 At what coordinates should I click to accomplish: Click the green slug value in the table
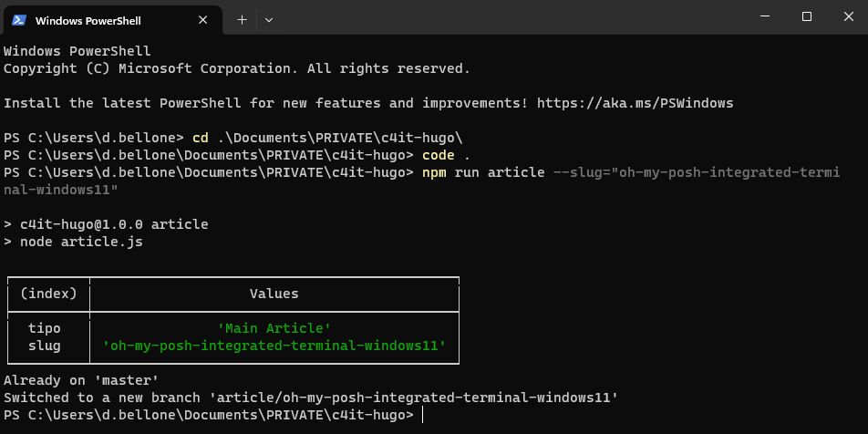point(274,346)
